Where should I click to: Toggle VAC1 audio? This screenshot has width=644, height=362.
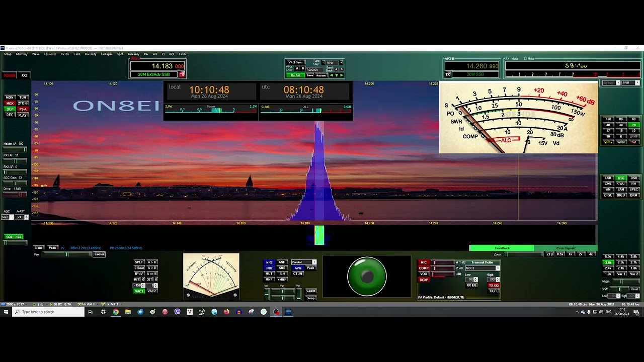pos(139,291)
